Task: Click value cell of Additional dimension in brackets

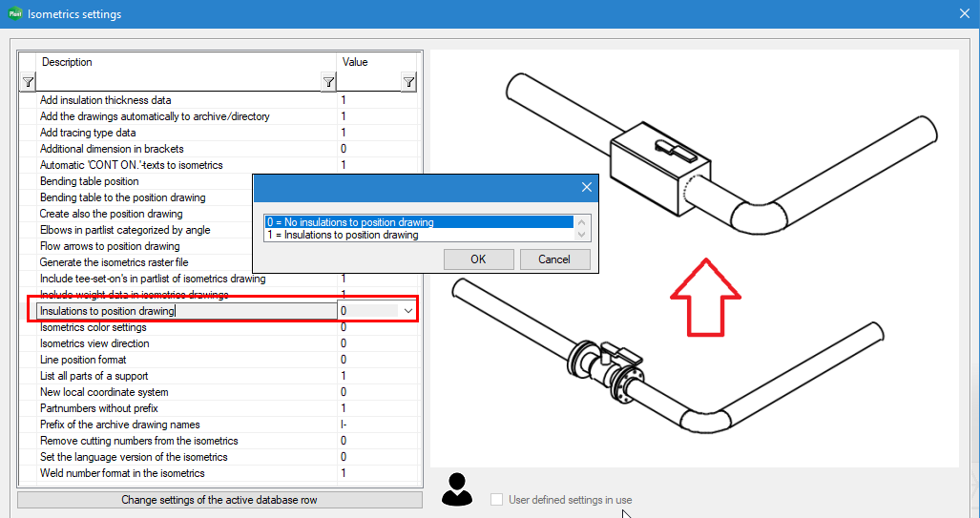Action: click(x=377, y=149)
